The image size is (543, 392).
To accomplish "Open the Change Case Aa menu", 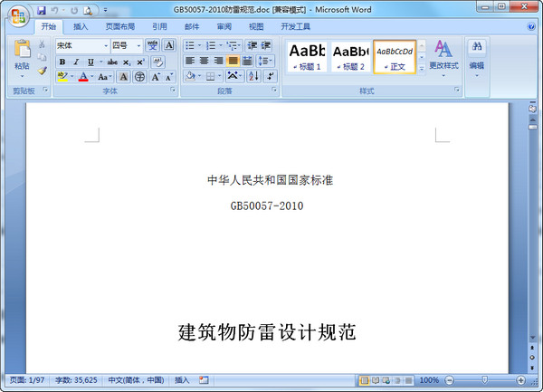I will 105,77.
